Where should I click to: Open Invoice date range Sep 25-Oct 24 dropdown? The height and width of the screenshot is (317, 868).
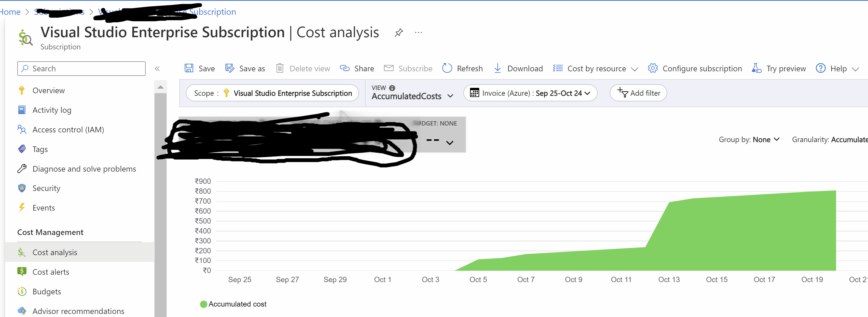pos(530,93)
